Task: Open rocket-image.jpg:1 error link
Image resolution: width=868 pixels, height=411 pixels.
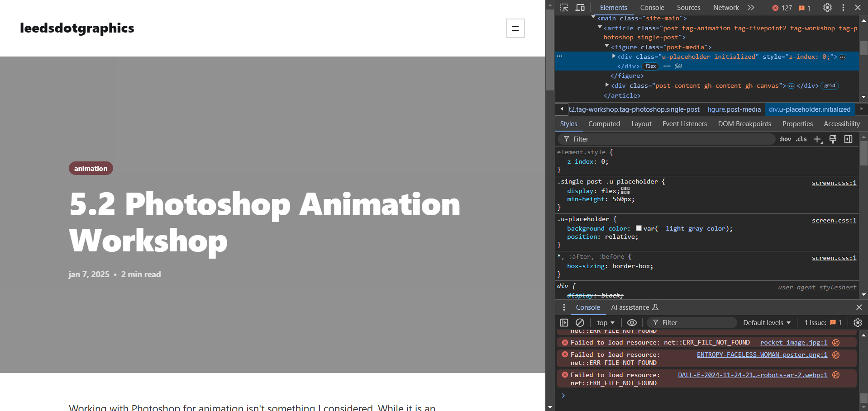Action: coord(794,343)
